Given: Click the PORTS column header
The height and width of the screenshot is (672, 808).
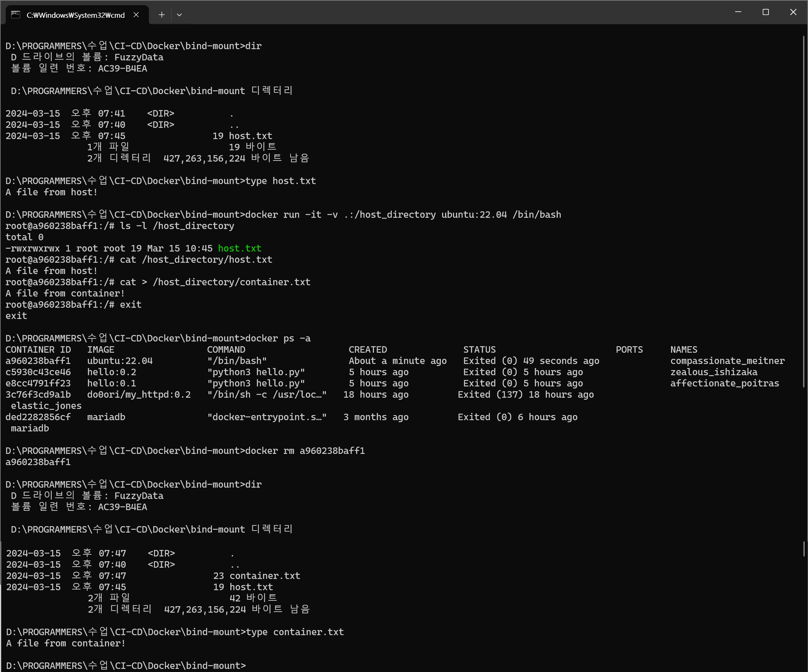Looking at the screenshot, I should (629, 350).
